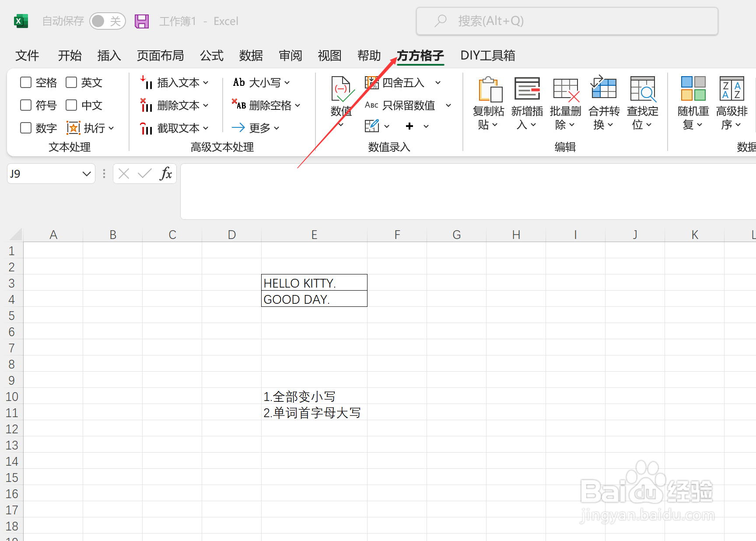Screen dimensions: 756x541
Task: Click the select-all corner triangle
Action: (x=15, y=235)
